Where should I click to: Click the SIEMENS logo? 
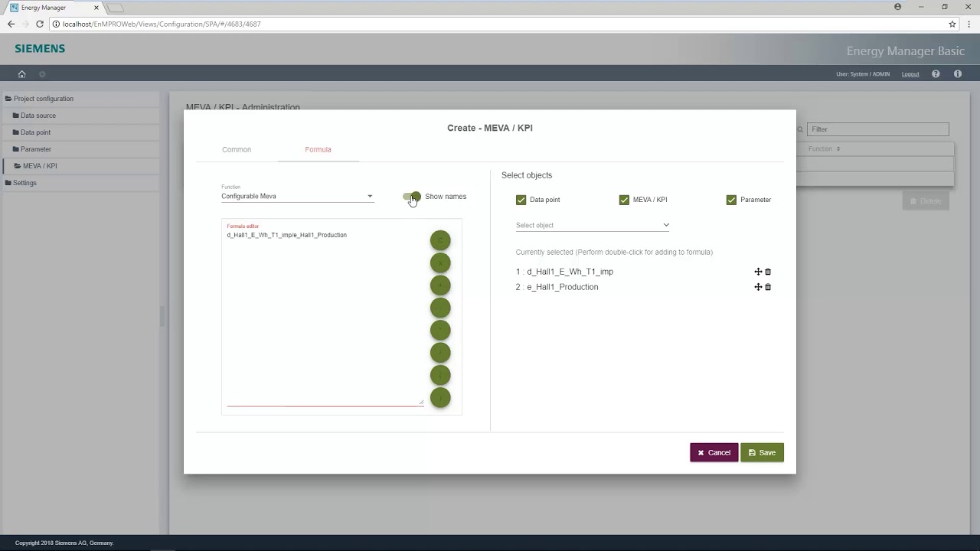point(40,48)
